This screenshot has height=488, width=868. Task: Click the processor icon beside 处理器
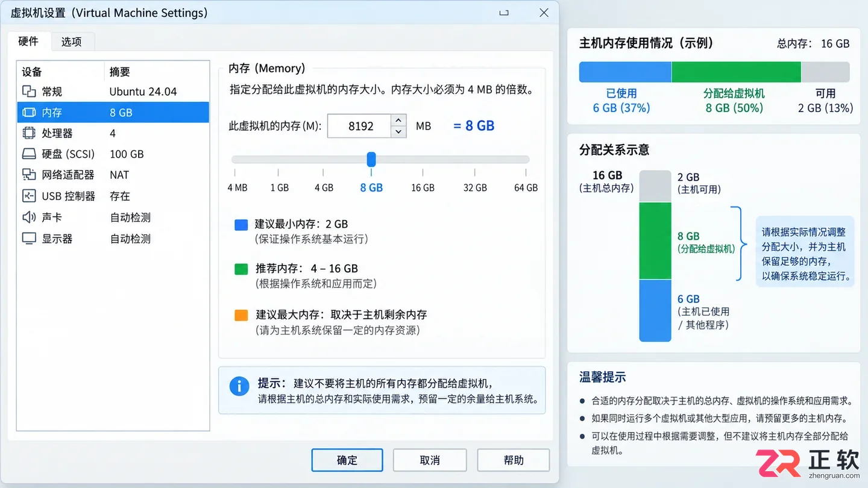(29, 133)
